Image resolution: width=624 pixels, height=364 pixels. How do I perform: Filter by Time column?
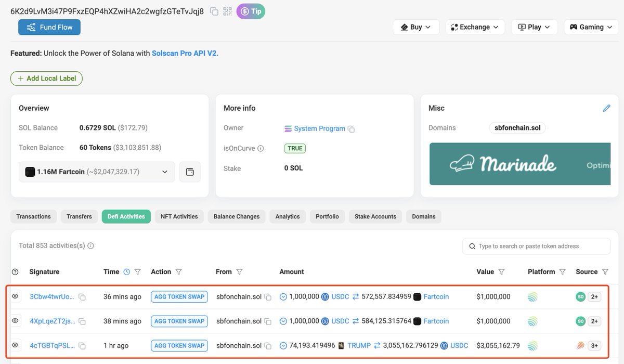[138, 272]
